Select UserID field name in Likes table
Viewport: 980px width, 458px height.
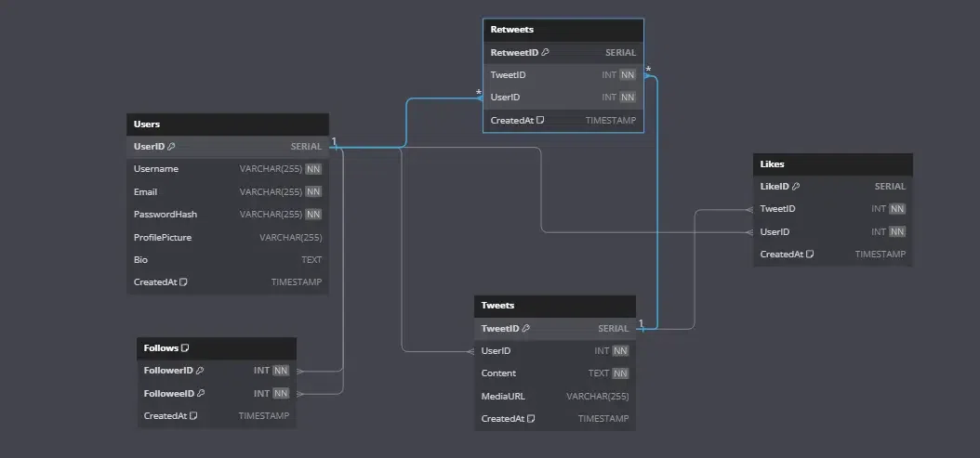click(775, 232)
